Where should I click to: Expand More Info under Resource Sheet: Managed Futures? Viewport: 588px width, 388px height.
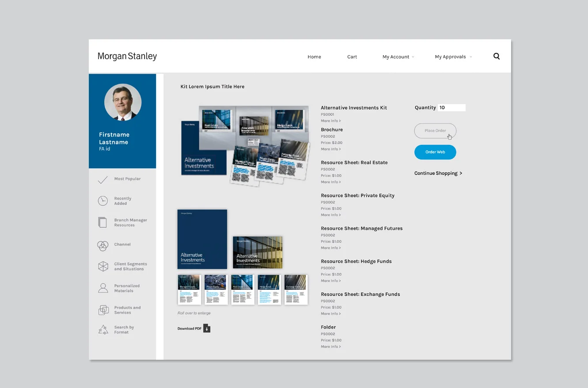click(331, 248)
